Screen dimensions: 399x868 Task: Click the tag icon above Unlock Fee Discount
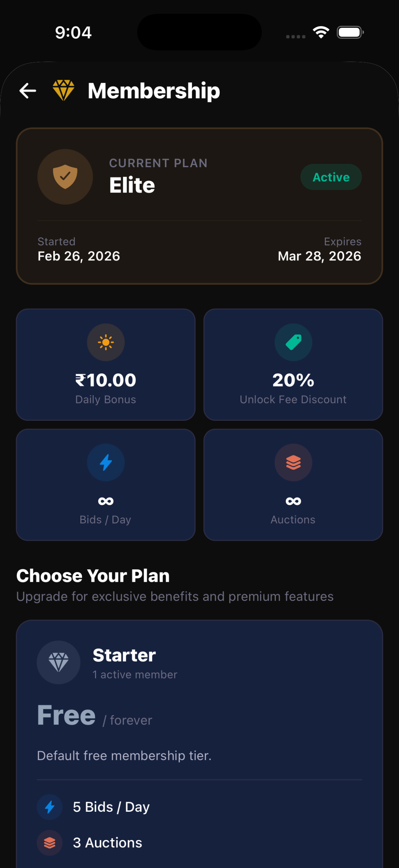coord(293,342)
